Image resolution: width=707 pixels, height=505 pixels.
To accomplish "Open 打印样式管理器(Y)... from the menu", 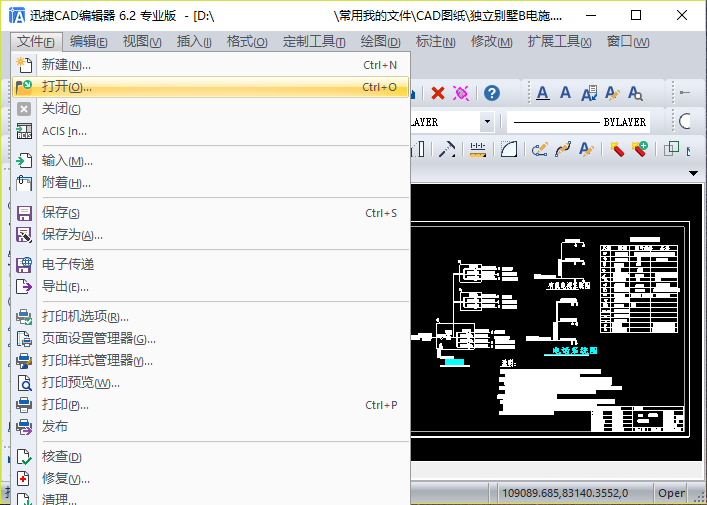I will coord(211,361).
